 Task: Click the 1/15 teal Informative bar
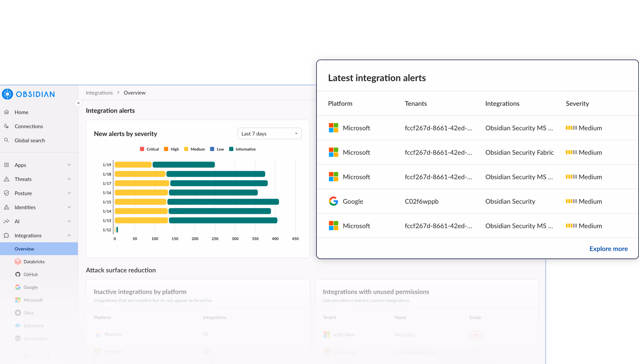pyautogui.click(x=223, y=202)
